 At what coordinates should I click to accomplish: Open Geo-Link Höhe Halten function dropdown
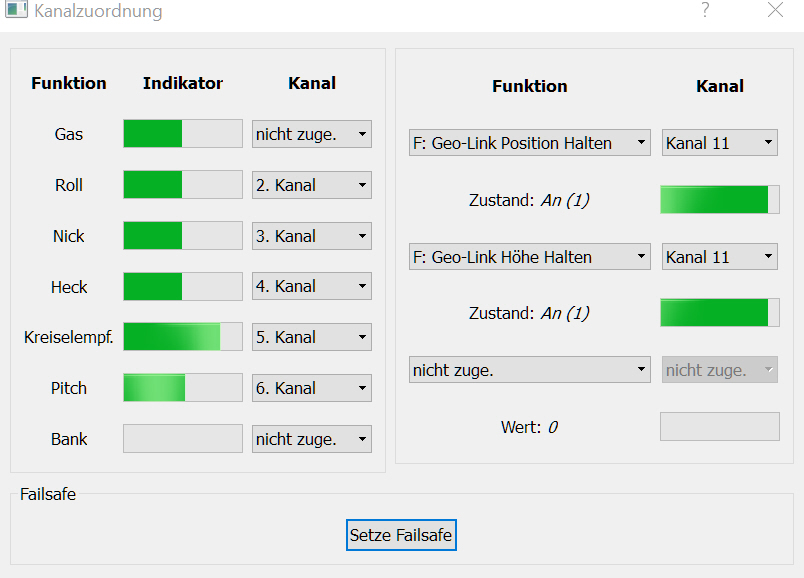tap(529, 257)
